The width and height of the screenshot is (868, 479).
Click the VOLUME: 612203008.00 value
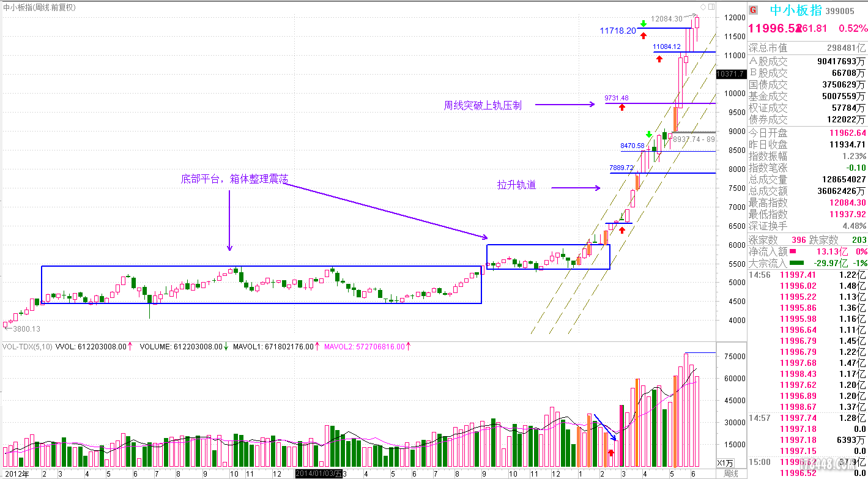tap(180, 346)
